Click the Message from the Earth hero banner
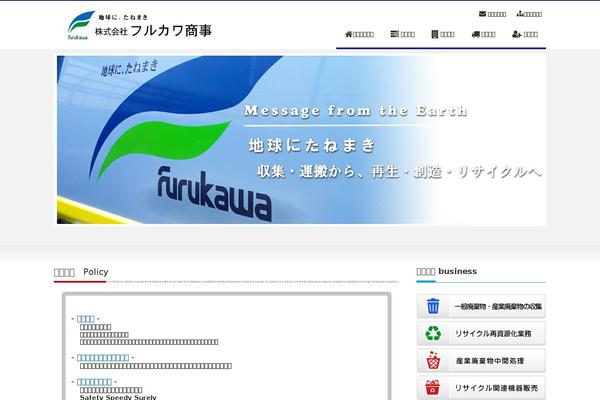 [x=301, y=140]
